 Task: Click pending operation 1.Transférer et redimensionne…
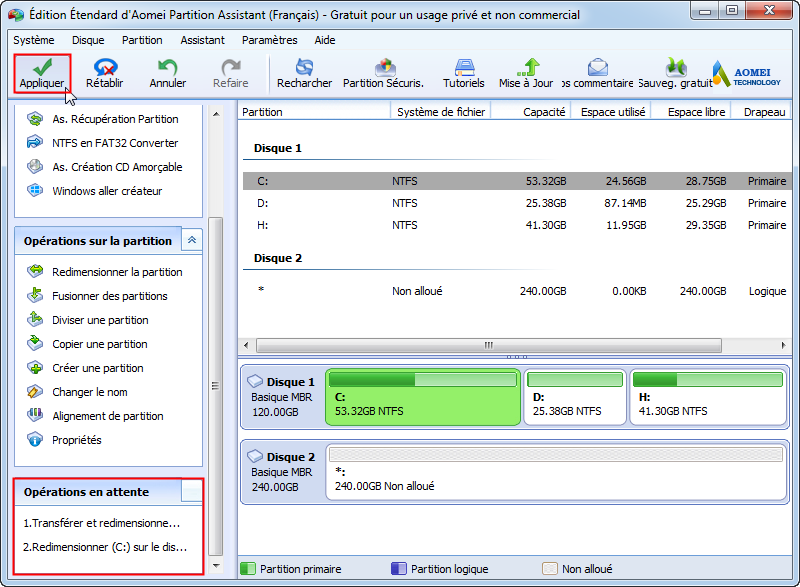click(101, 523)
